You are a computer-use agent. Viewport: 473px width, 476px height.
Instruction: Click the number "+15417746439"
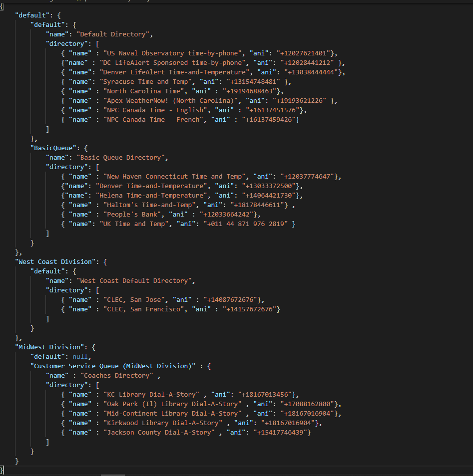point(280,433)
